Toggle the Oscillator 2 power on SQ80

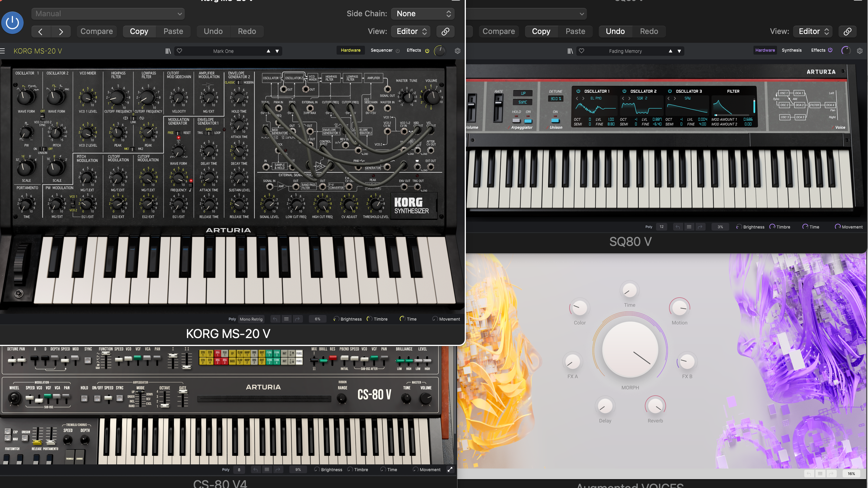624,91
